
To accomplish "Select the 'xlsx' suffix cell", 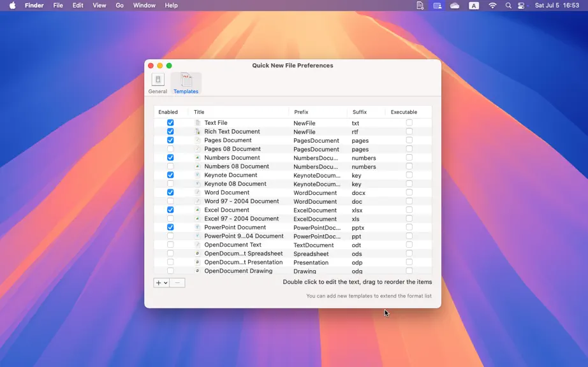I will pos(357,210).
